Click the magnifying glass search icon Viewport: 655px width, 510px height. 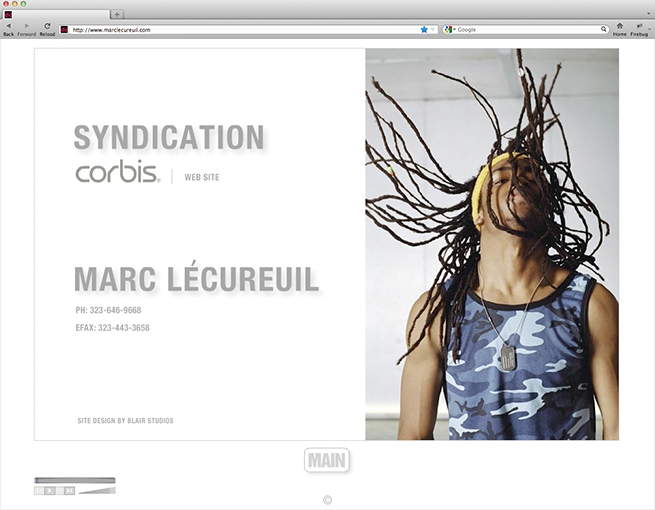coord(604,29)
